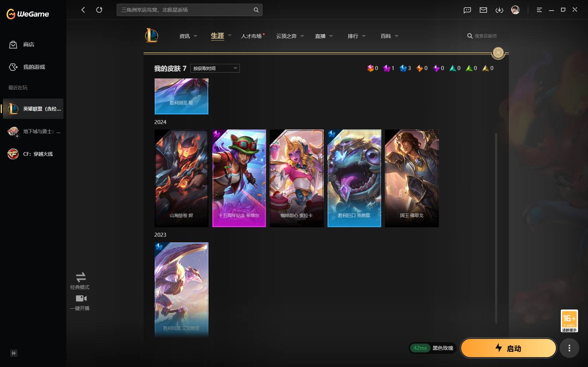Select League of Legends (英雄联盟) in sidebar
Viewport: 588px width, 367px height.
[33, 109]
